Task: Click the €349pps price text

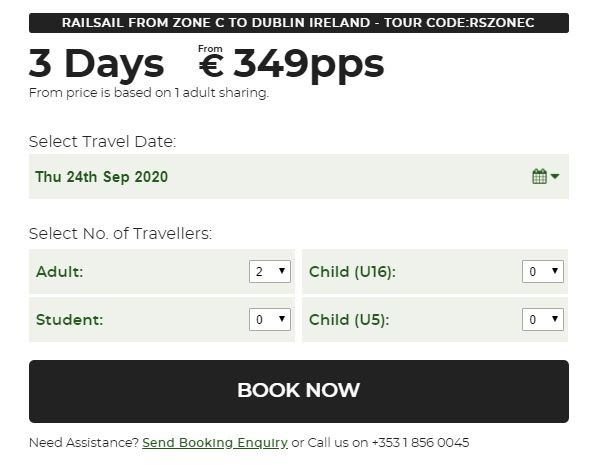Action: click(x=291, y=63)
